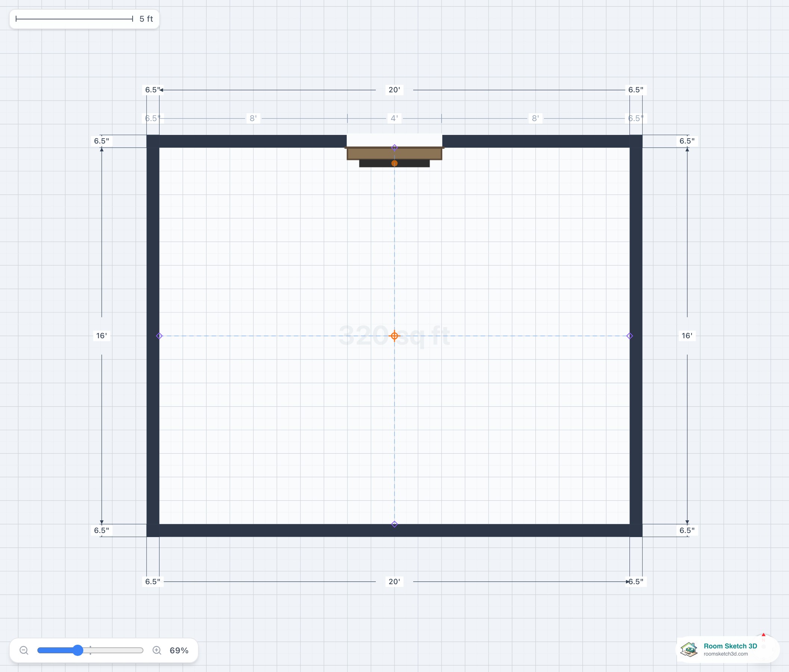Select the top wall midpoint diamond handle
Screen dimensions: 789x672
pyautogui.click(x=394, y=147)
